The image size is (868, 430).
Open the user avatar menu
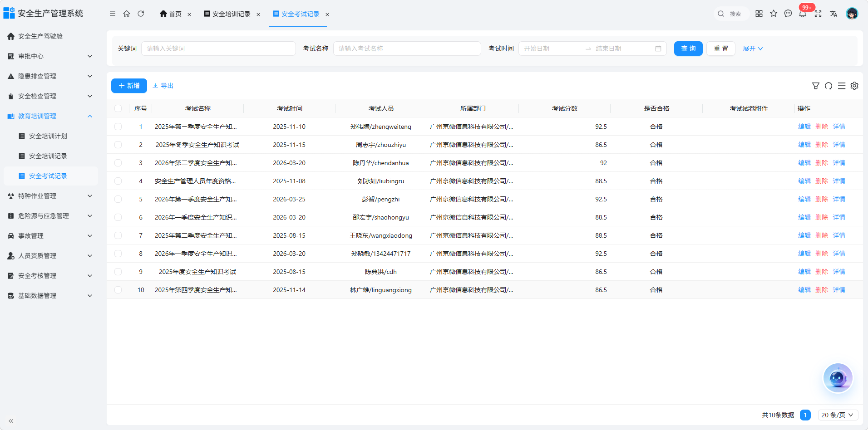coord(852,14)
